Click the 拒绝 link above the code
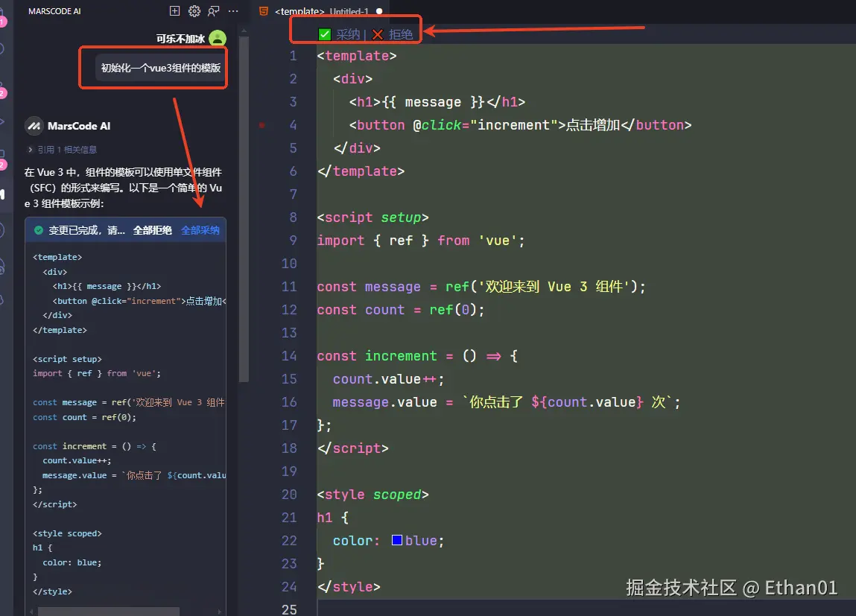This screenshot has width=856, height=616. [402, 34]
